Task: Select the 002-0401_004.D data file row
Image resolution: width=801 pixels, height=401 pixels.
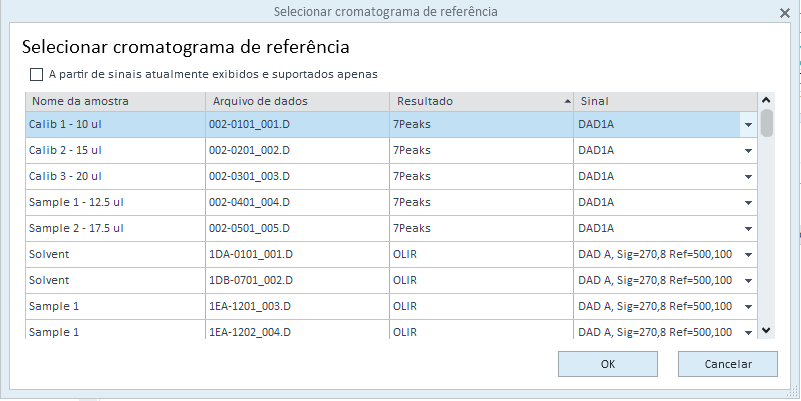Action: [x=391, y=203]
